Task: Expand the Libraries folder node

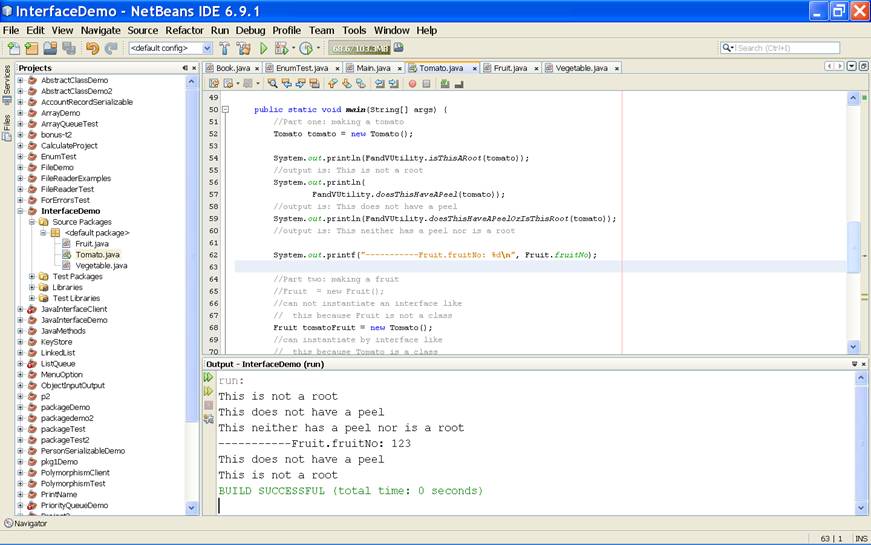Action: (32, 287)
